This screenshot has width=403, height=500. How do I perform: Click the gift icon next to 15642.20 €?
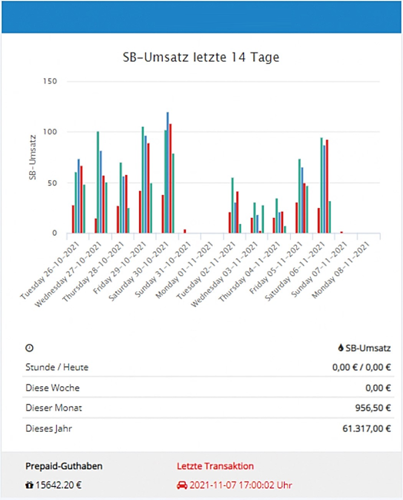tap(29, 485)
